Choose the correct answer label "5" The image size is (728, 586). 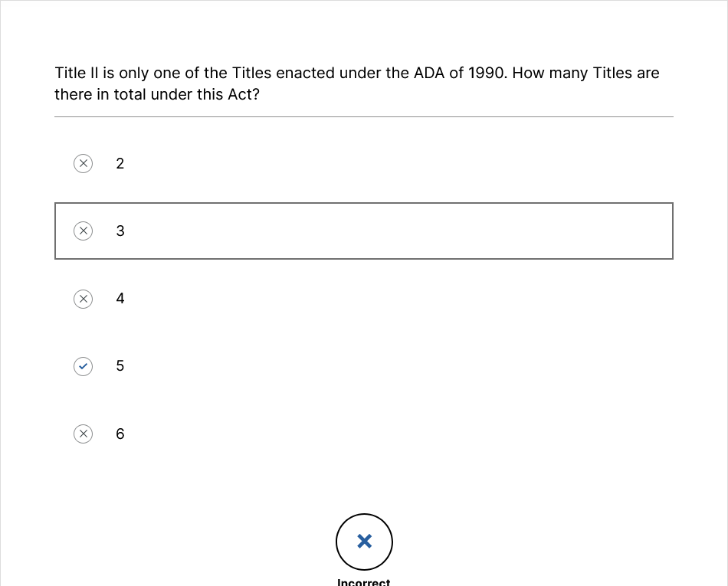(120, 366)
